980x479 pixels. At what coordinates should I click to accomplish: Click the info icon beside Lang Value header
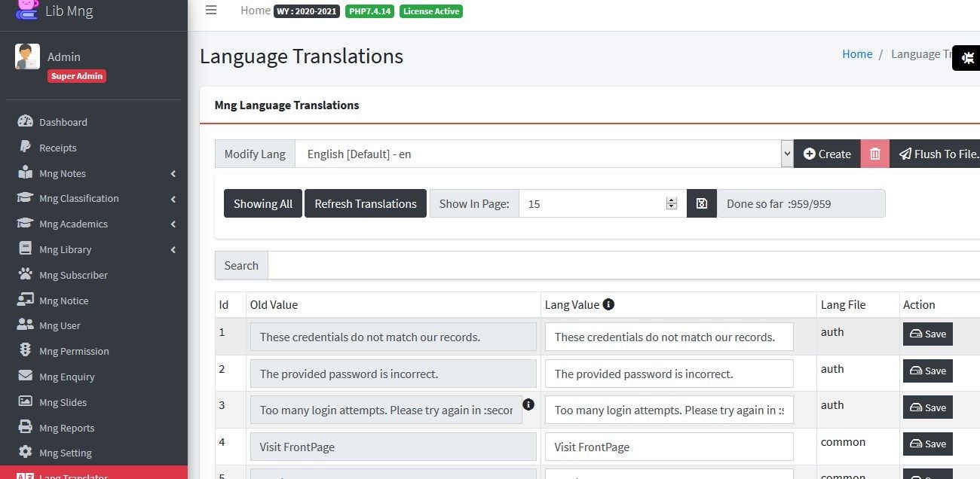click(608, 304)
